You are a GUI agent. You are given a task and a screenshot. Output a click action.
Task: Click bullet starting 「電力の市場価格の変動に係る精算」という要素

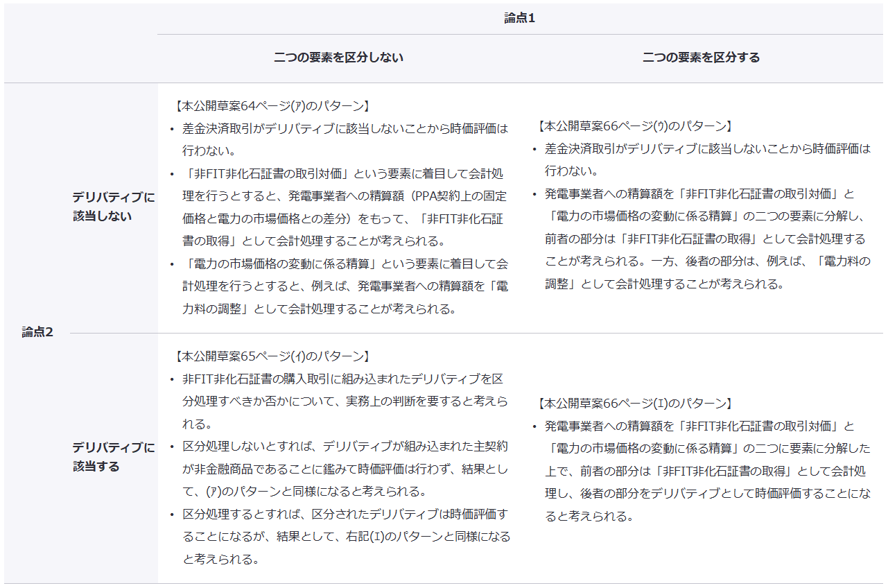(x=345, y=286)
